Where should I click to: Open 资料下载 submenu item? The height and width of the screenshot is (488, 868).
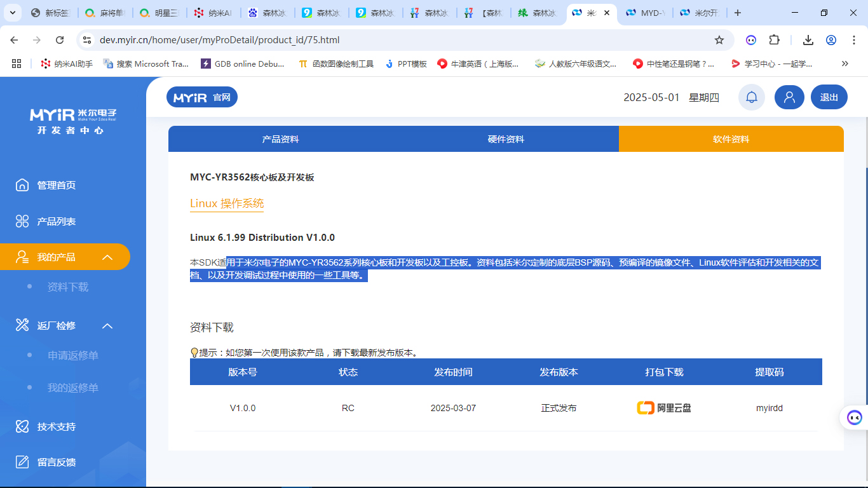pos(68,287)
